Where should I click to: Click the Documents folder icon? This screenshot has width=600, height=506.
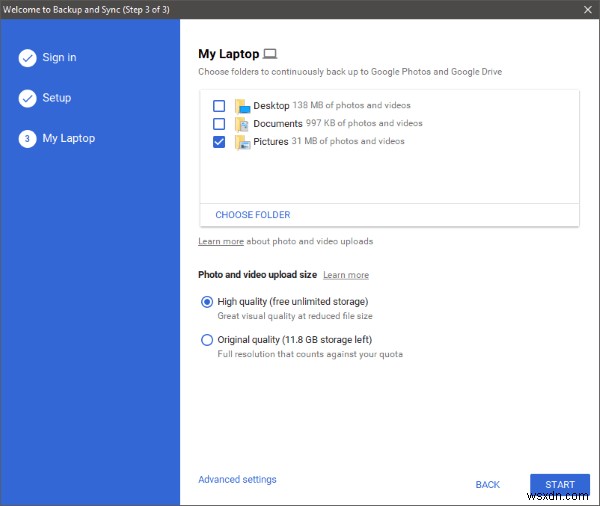click(x=242, y=124)
